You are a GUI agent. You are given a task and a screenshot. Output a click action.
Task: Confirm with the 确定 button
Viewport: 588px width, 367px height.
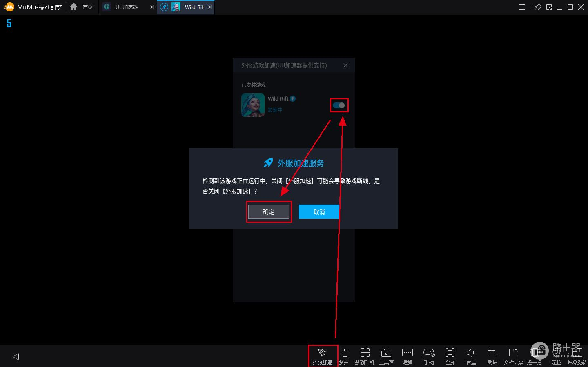[269, 212]
